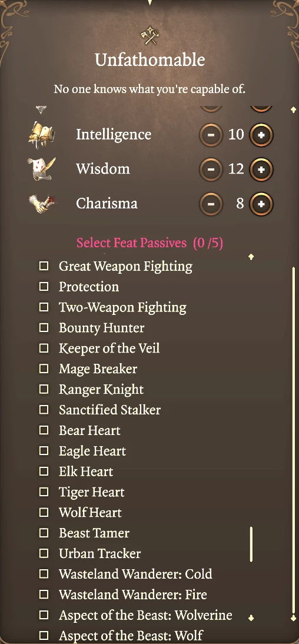The height and width of the screenshot is (644, 299).
Task: Decrease Charisma with the minus button
Action: tap(211, 204)
